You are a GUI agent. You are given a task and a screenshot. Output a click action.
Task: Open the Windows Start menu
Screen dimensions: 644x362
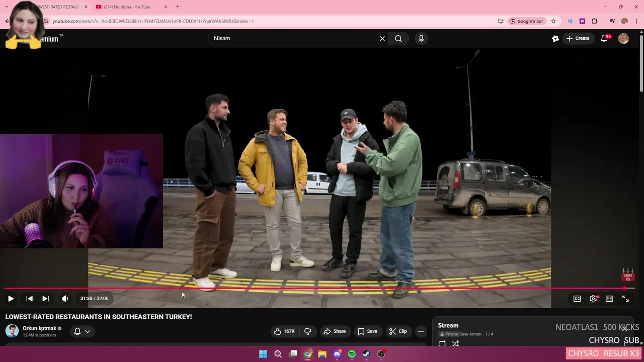(x=263, y=354)
